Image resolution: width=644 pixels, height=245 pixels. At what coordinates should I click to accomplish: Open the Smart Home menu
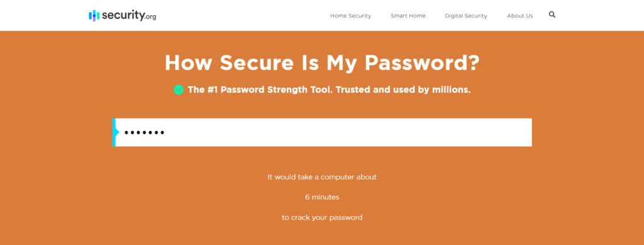(x=408, y=16)
